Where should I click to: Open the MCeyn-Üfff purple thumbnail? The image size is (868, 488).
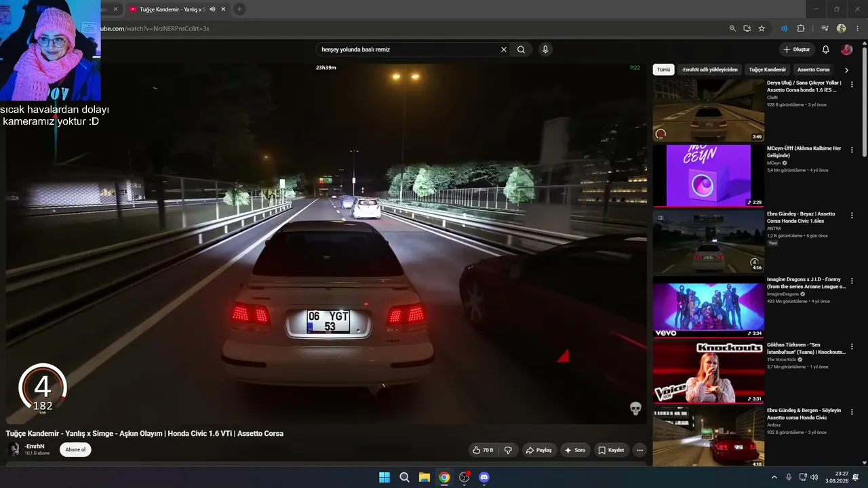coord(709,176)
